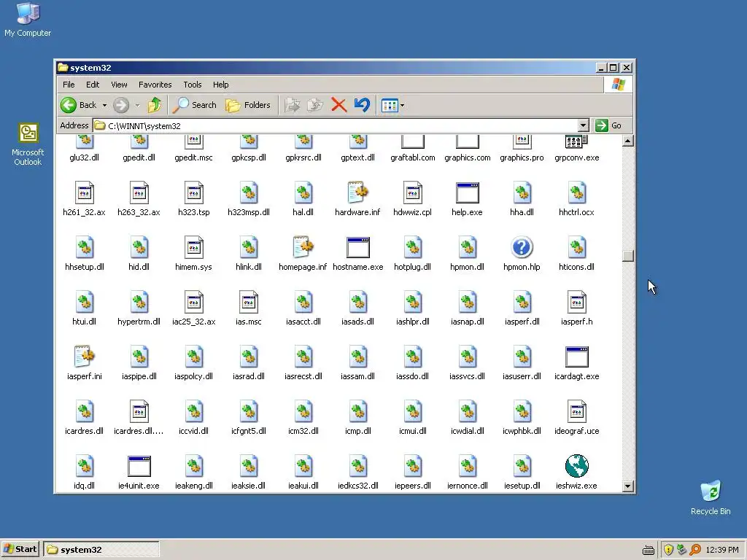This screenshot has width=747, height=560.
Task: Select the Microsoft Outlook desktop icon
Action: [28, 145]
